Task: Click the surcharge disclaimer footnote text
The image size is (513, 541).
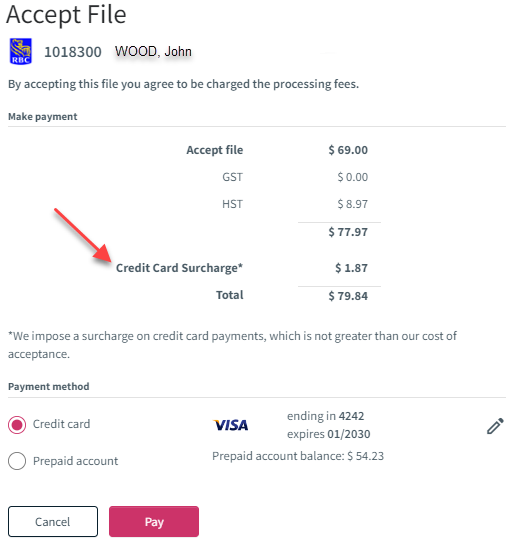Action: click(232, 345)
